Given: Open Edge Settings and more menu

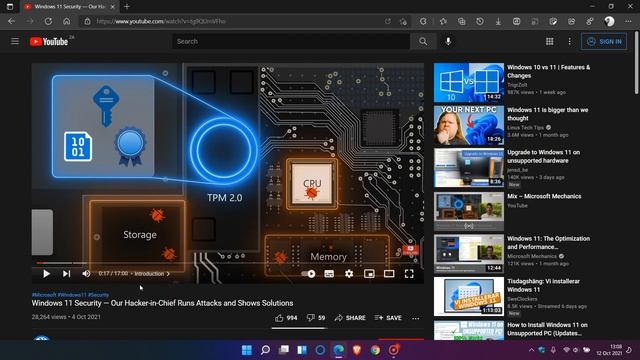Looking at the screenshot, I should pyautogui.click(x=628, y=21).
